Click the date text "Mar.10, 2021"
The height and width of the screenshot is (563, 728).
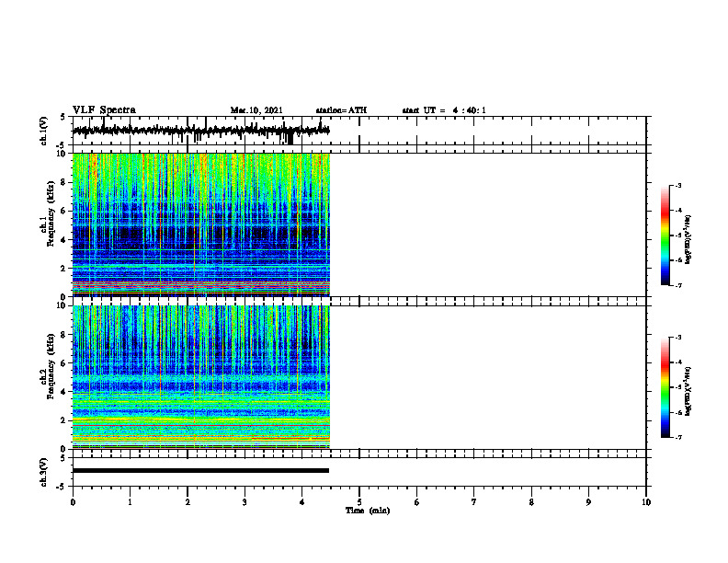(256, 110)
